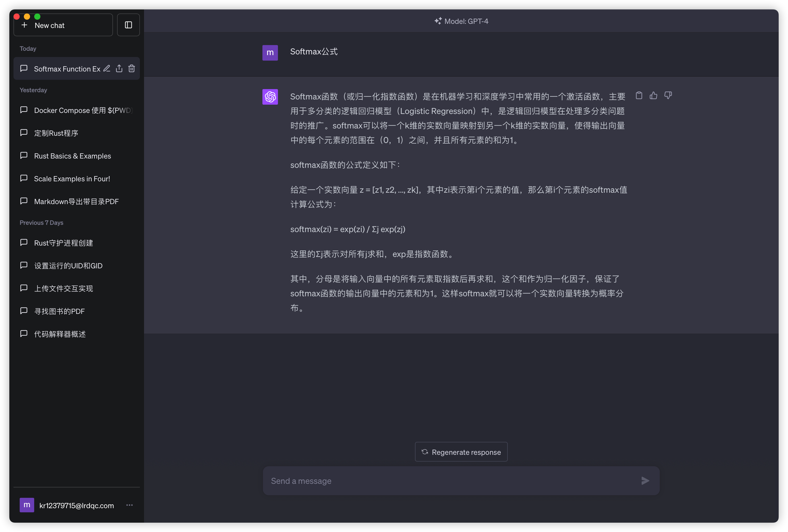Screen dimensions: 788x532
Task: Delete the Softmax Function chat via trash icon
Action: pyautogui.click(x=132, y=68)
